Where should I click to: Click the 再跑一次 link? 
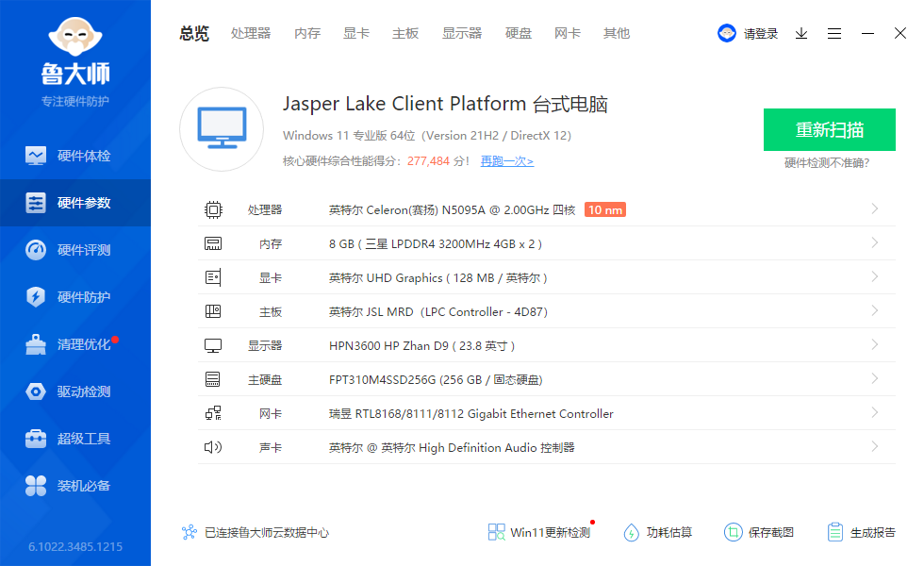pos(506,161)
